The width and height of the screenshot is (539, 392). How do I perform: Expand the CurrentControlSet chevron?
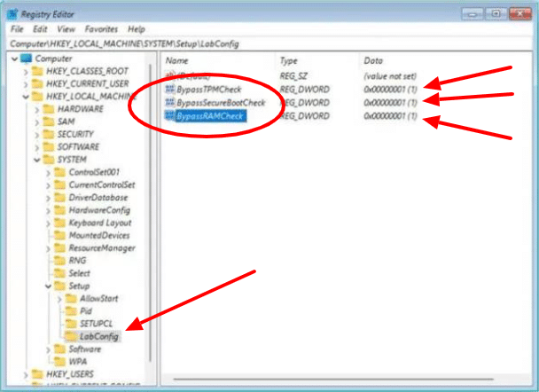coord(49,185)
